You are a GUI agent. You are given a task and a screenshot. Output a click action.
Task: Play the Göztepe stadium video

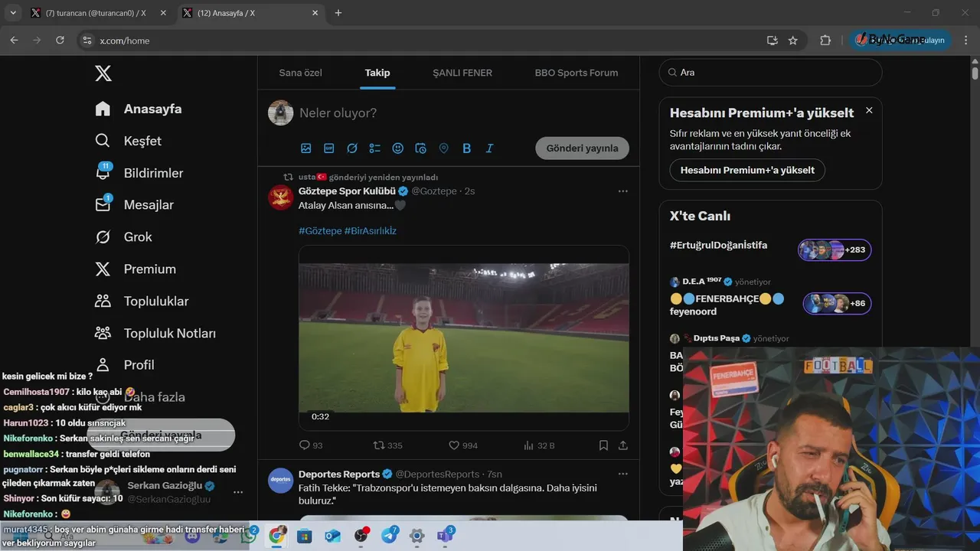click(464, 338)
